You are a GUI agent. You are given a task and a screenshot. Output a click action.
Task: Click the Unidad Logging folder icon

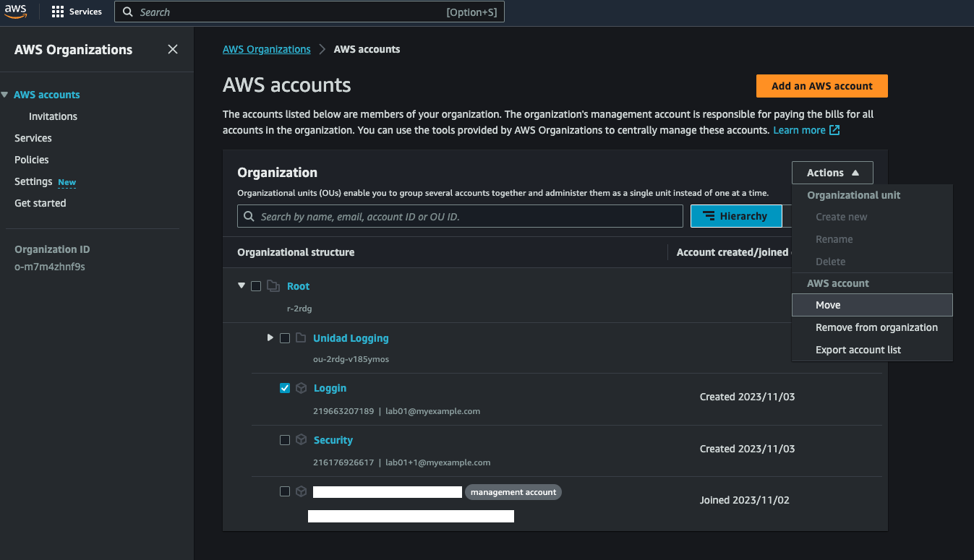pos(301,338)
